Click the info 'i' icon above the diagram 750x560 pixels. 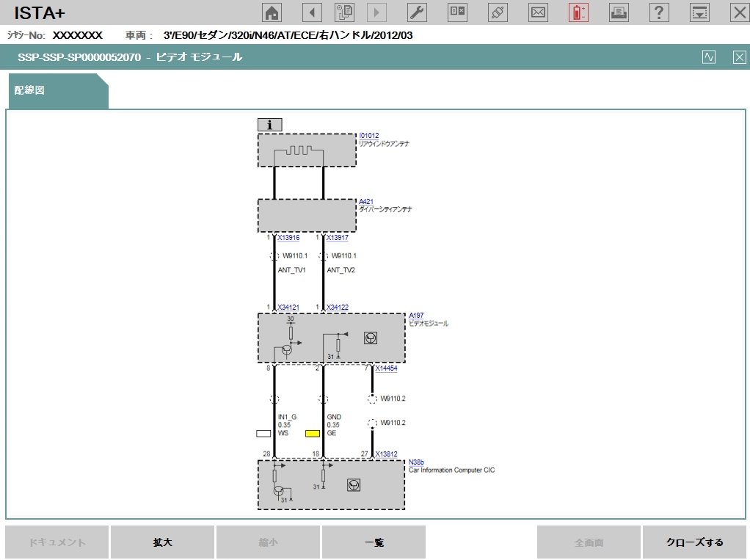pyautogui.click(x=270, y=125)
